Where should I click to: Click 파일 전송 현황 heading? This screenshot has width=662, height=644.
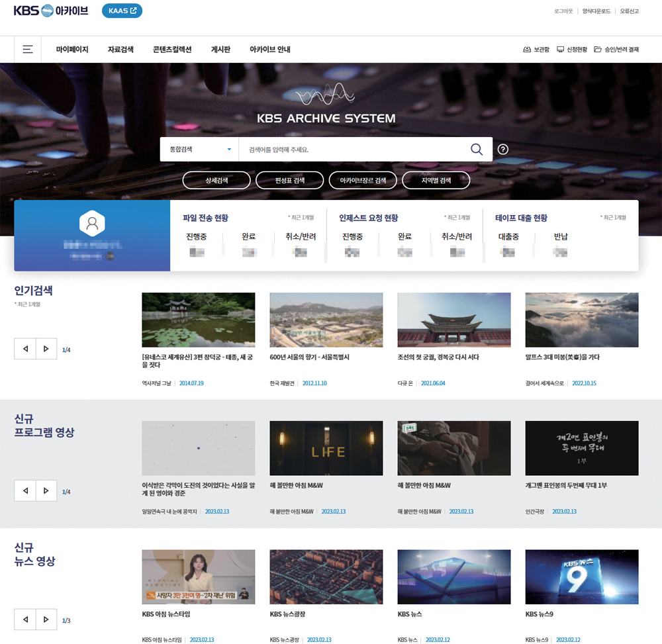[x=205, y=218]
